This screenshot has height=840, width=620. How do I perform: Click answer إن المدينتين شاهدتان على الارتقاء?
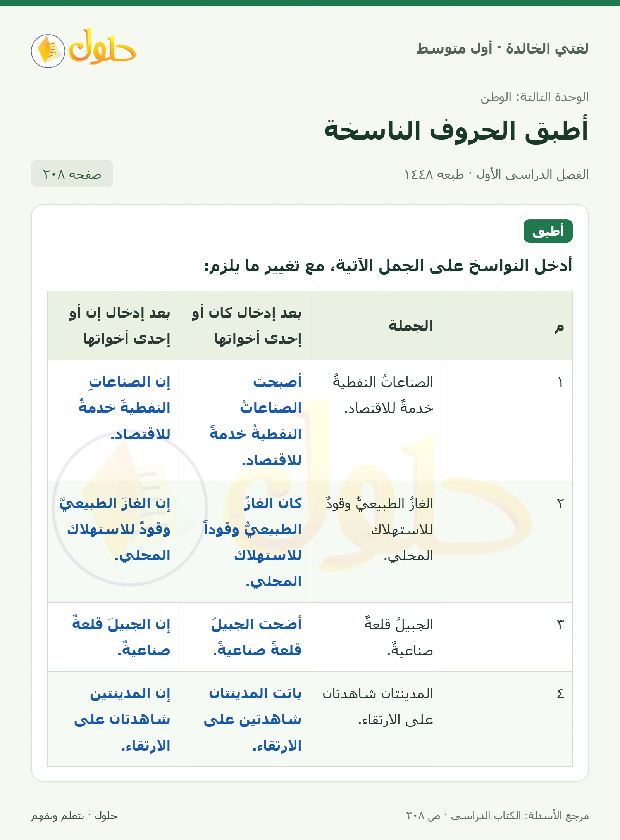[122, 719]
